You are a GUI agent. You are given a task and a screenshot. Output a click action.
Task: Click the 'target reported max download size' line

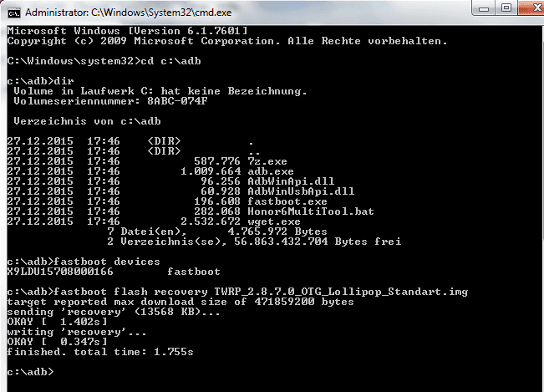pos(180,302)
